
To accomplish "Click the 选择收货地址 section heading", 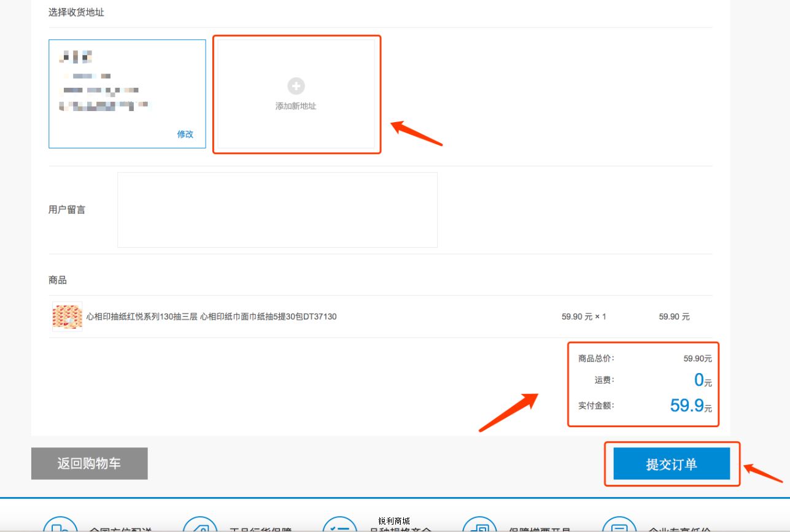I will [x=76, y=12].
